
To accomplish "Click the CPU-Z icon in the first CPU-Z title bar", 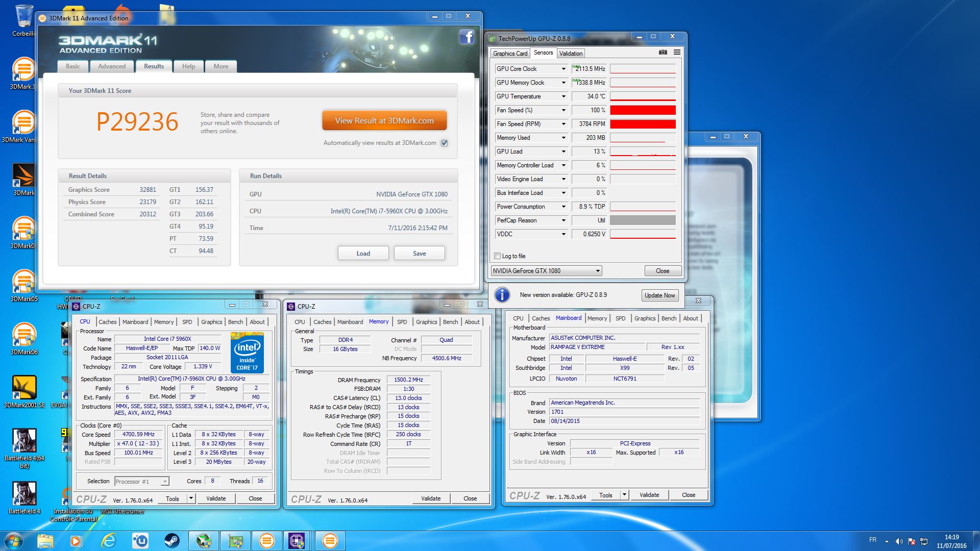I will (x=76, y=307).
